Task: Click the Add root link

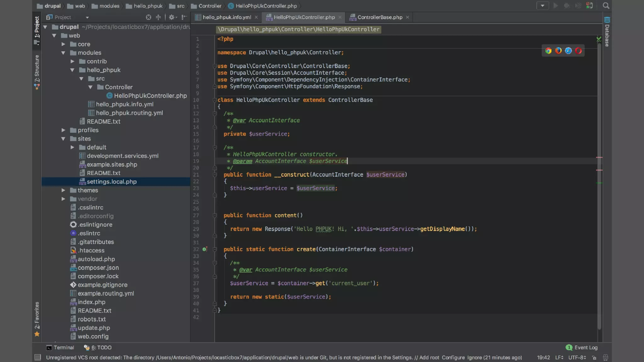Action: coord(429,358)
